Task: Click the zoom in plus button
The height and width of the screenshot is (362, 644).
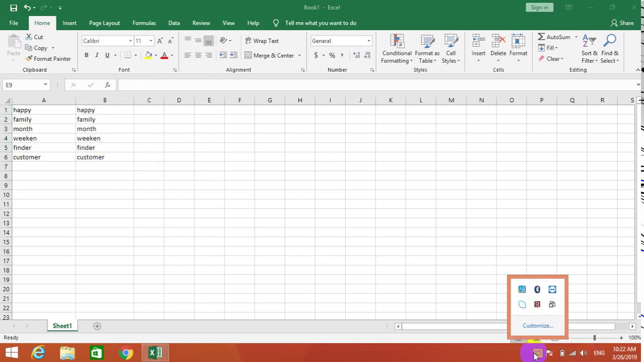Action: [621, 338]
